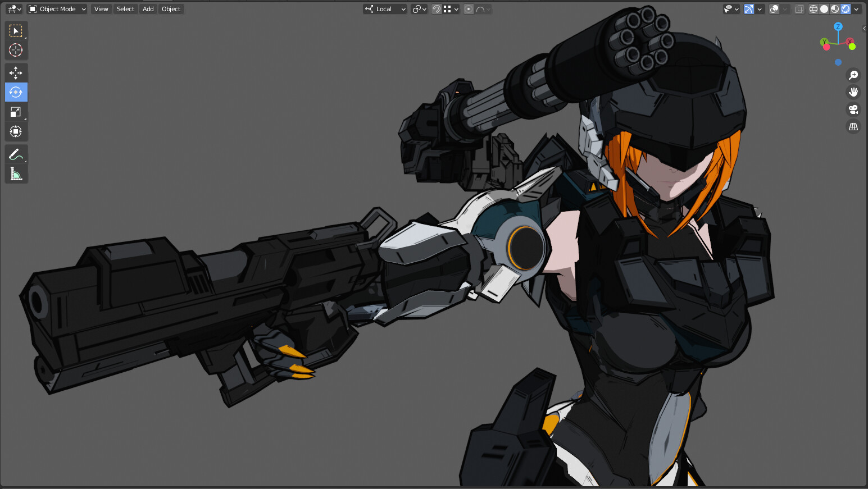Viewport: 868px width, 489px height.
Task: Toggle X-Ray viewport mode
Action: [x=799, y=9]
